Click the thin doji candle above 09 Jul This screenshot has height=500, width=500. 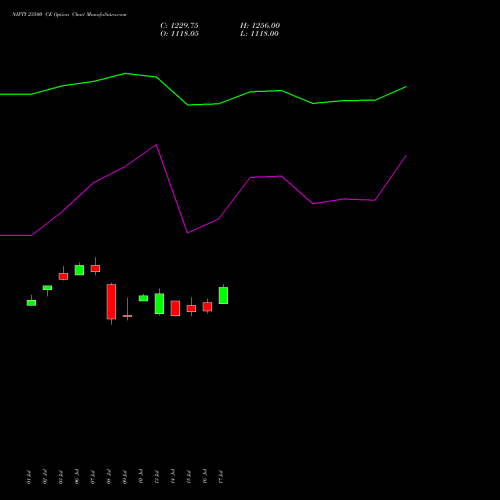[127, 316]
